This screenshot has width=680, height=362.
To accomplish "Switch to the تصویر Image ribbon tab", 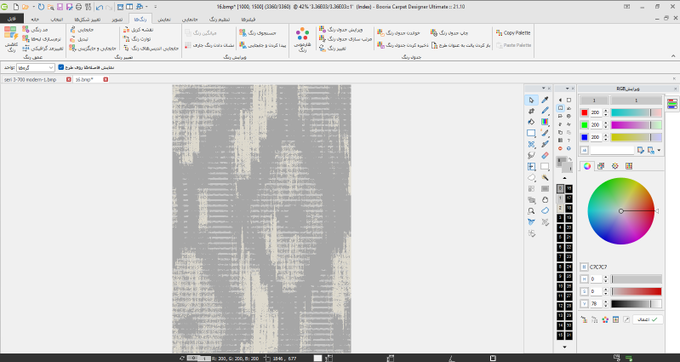I will [x=117, y=20].
